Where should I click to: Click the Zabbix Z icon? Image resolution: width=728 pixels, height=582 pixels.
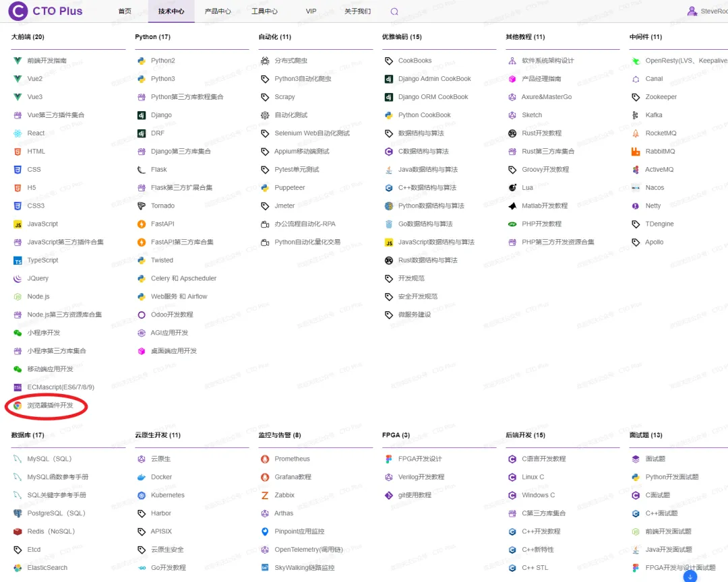265,495
